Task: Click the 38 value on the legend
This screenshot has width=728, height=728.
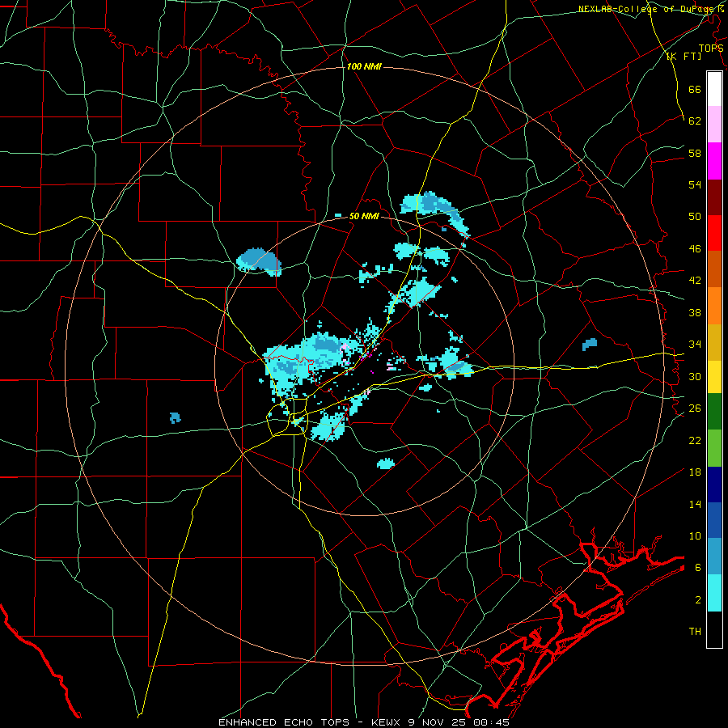Action: (695, 313)
